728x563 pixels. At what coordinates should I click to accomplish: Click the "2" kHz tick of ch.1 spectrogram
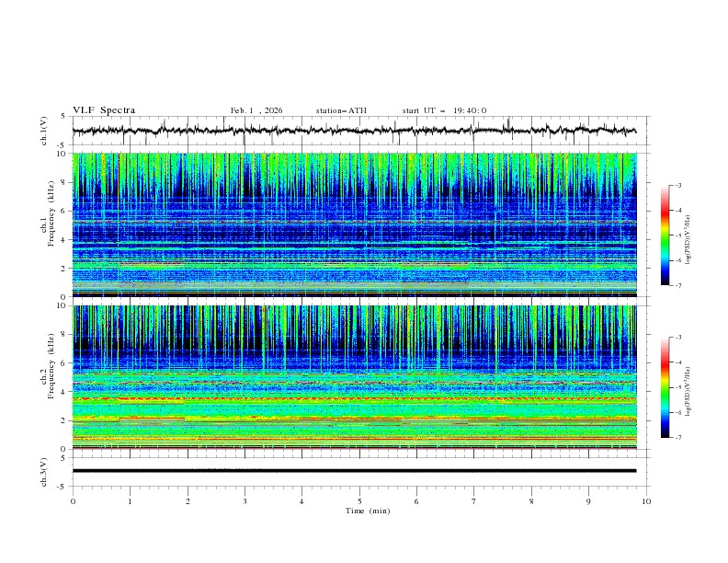click(65, 268)
